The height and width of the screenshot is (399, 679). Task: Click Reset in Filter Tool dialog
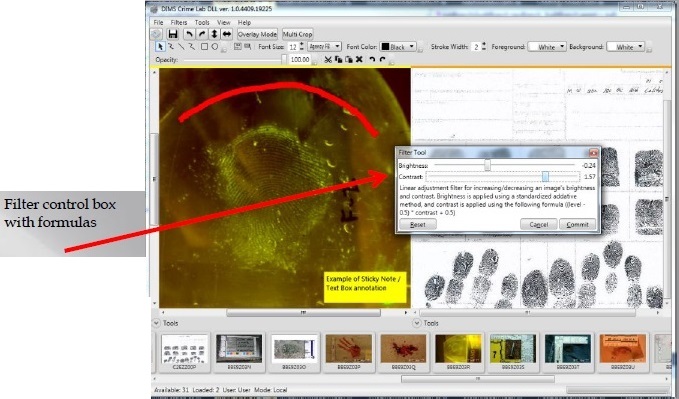pyautogui.click(x=417, y=224)
